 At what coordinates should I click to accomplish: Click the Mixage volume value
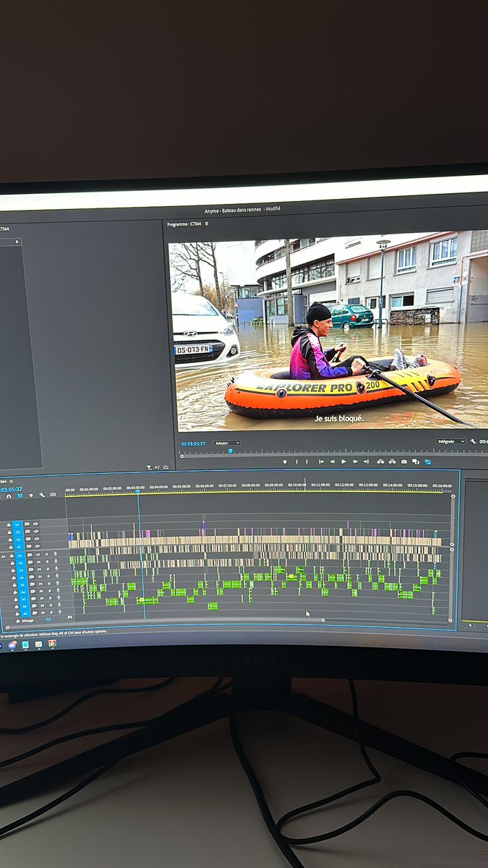click(48, 619)
